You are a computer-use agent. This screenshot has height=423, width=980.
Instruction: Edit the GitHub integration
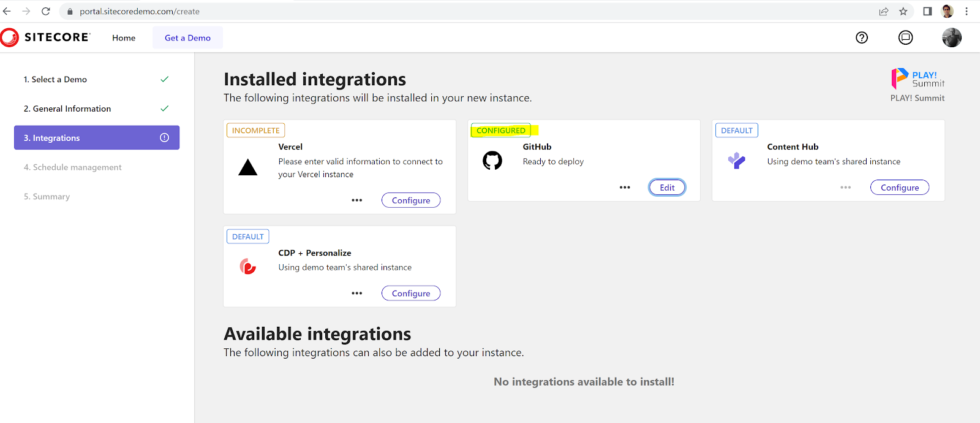point(667,188)
